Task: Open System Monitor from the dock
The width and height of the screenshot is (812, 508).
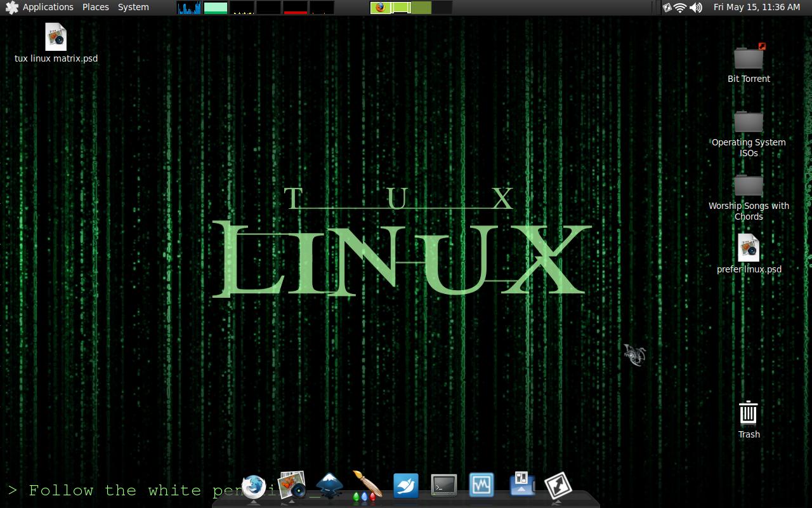Action: pos(481,486)
